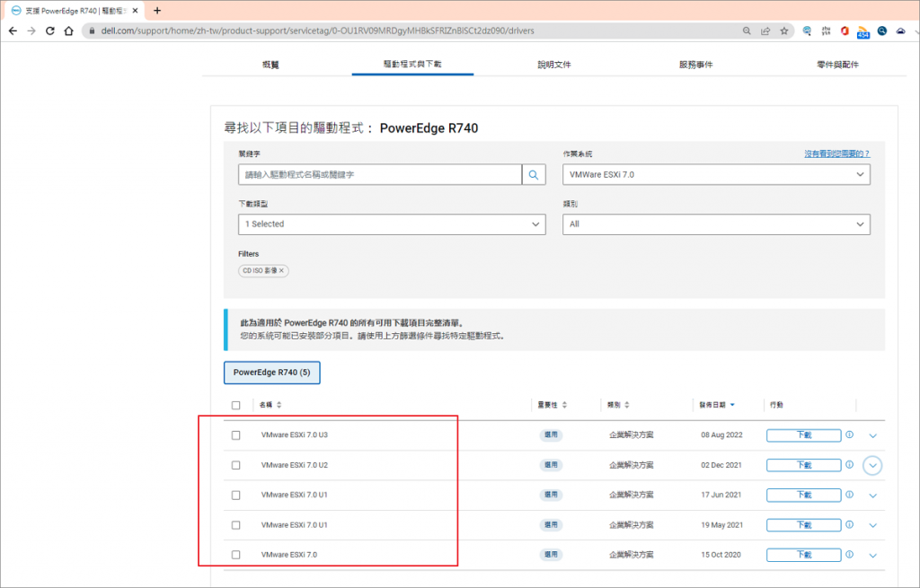Image resolution: width=920 pixels, height=588 pixels.
Task: Click the cloud extension icon in toolbar
Action: (900, 31)
